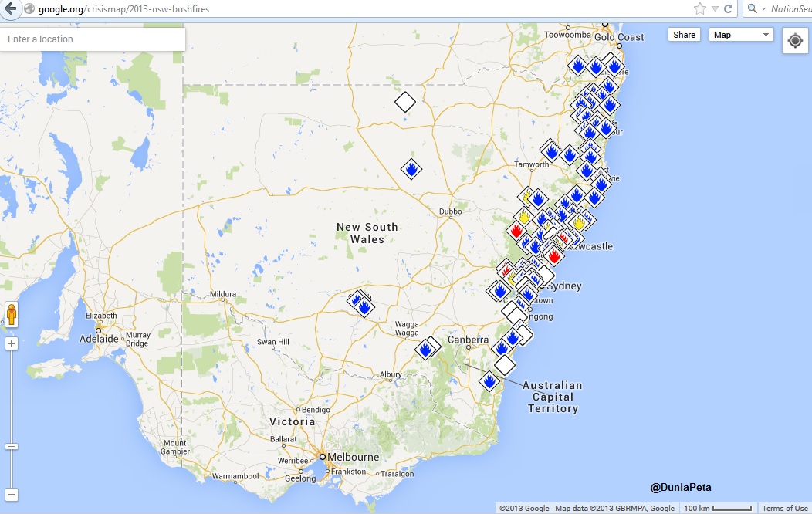Reload the page using the refresh icon
Viewport: 812px width, 514px height.
tap(728, 9)
